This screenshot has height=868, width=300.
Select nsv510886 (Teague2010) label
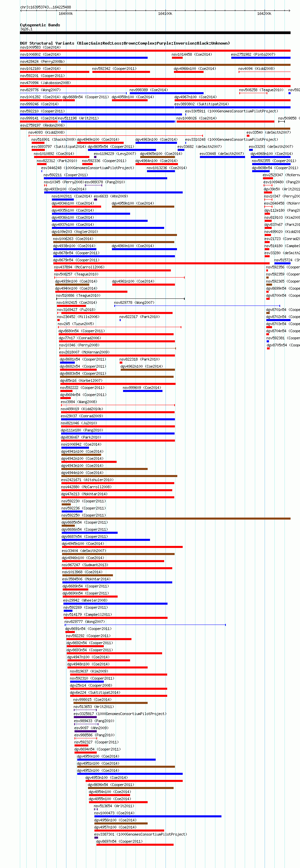coord(78,295)
